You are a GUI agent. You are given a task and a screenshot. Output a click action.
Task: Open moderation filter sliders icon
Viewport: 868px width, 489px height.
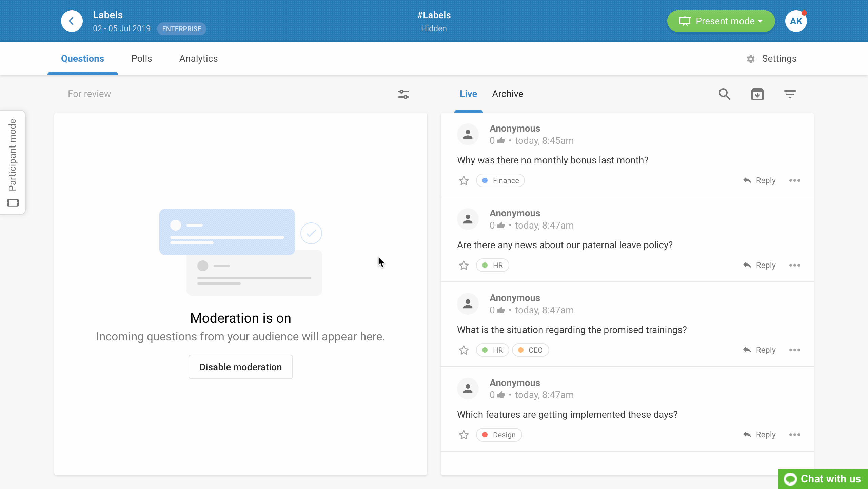(x=403, y=94)
